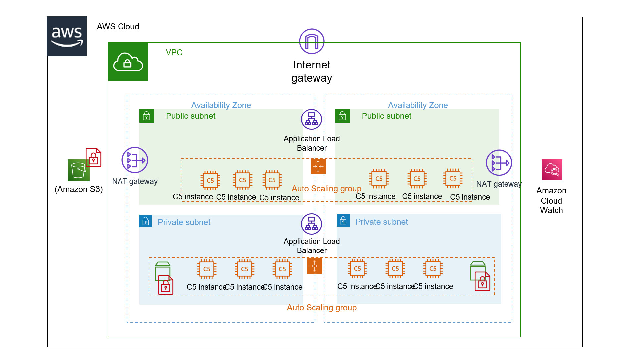Select the left Public subnet lock icon

point(146,116)
